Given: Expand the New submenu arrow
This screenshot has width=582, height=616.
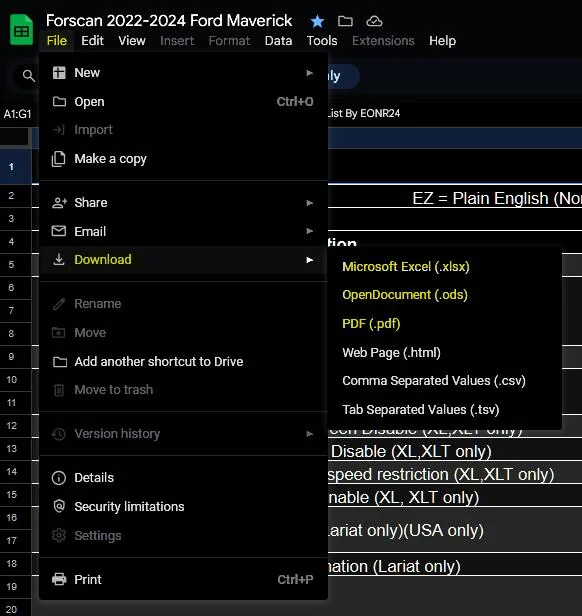Looking at the screenshot, I should 310,73.
